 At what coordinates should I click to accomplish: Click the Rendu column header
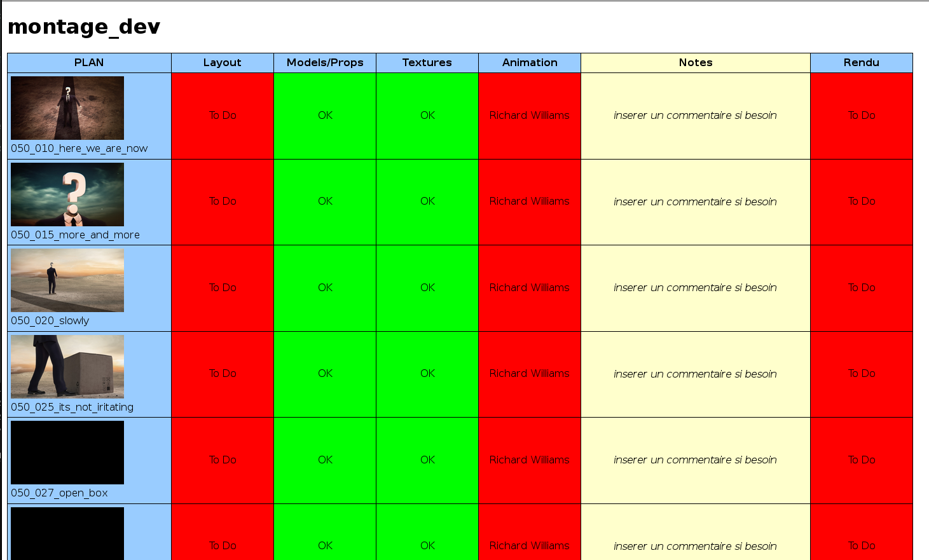tap(862, 62)
